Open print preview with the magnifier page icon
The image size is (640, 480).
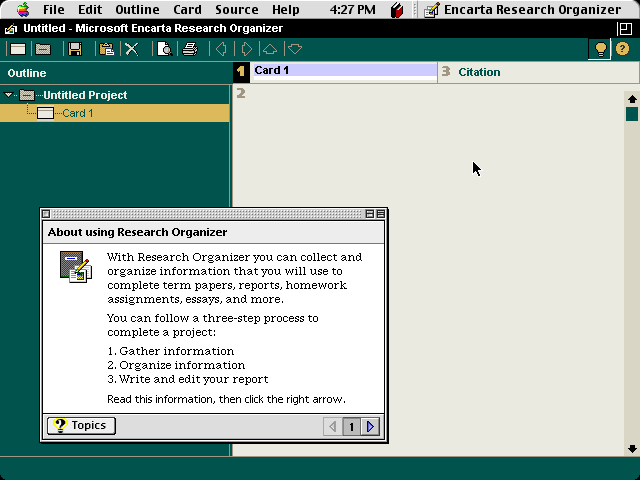click(x=164, y=49)
